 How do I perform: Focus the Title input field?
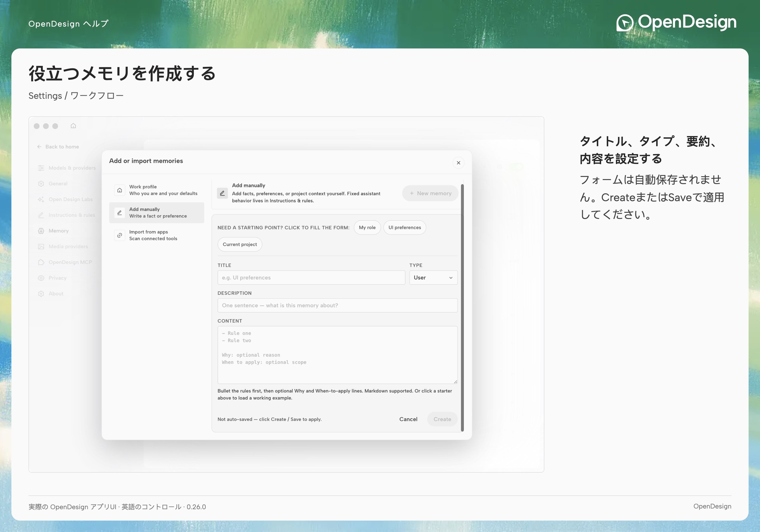(311, 277)
